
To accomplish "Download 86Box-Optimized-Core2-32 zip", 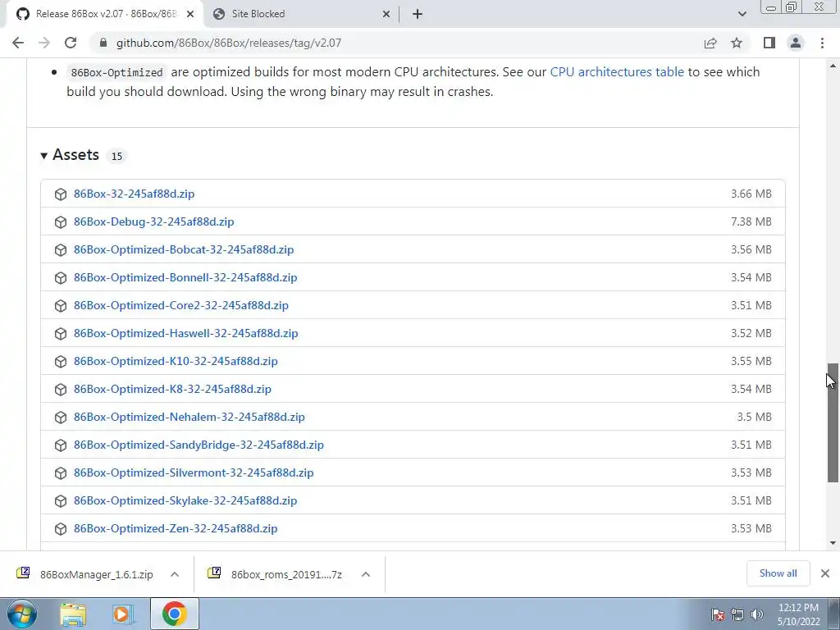I will coord(181,305).
